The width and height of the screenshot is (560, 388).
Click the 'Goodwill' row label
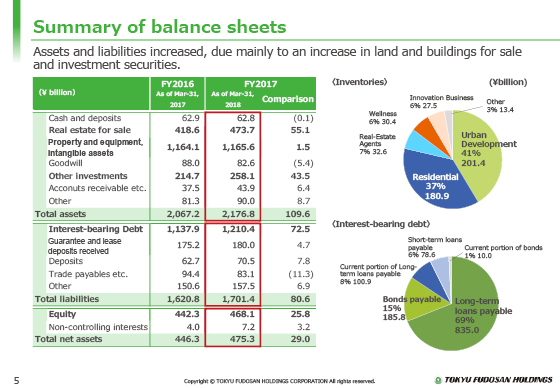[x=65, y=163]
